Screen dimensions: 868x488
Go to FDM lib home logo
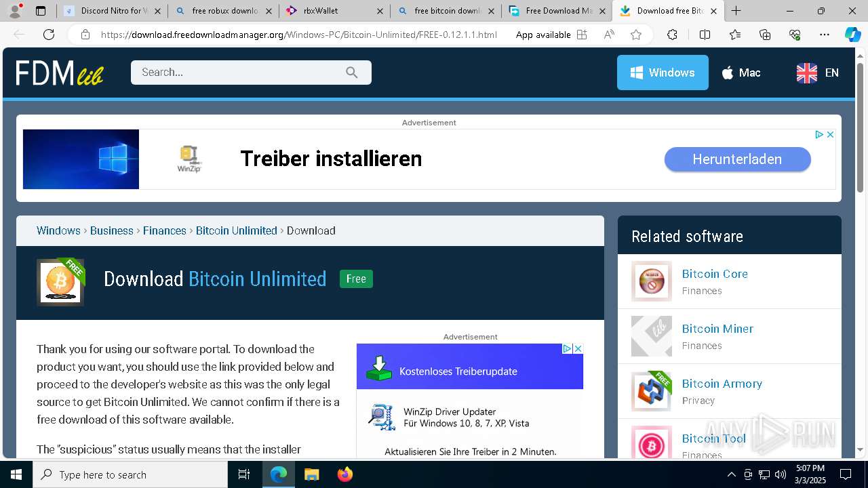[60, 73]
